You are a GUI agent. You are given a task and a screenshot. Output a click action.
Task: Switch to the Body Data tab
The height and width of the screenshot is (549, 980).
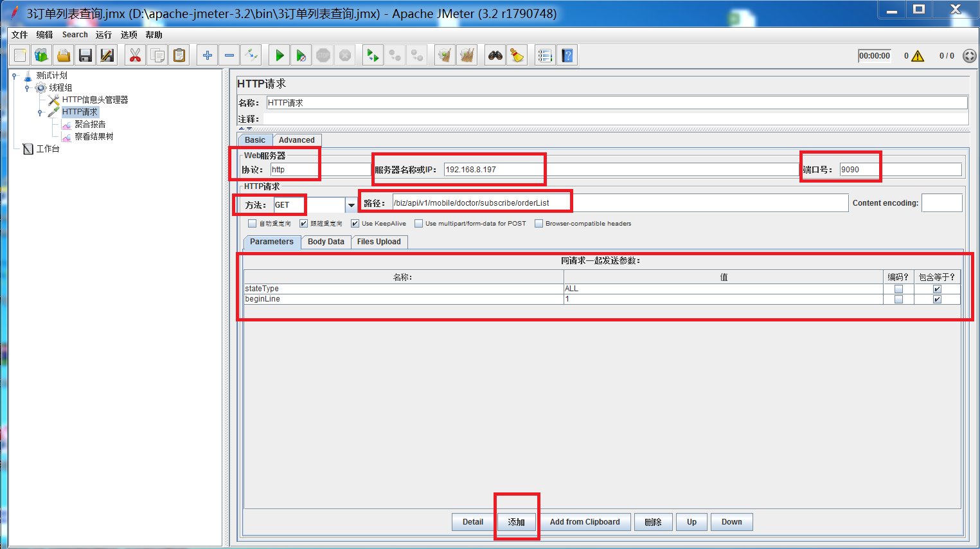(326, 242)
